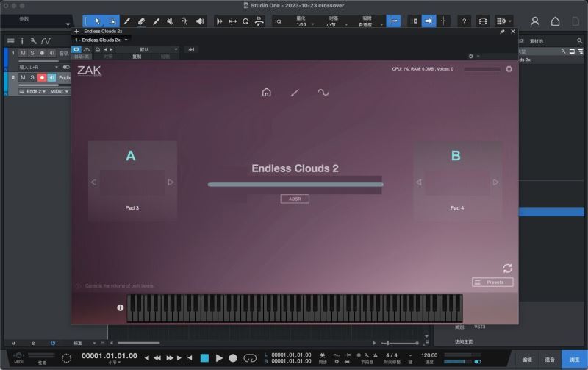The image size is (588, 370).
Task: Open the 编辑 edit tab
Action: coord(527,360)
